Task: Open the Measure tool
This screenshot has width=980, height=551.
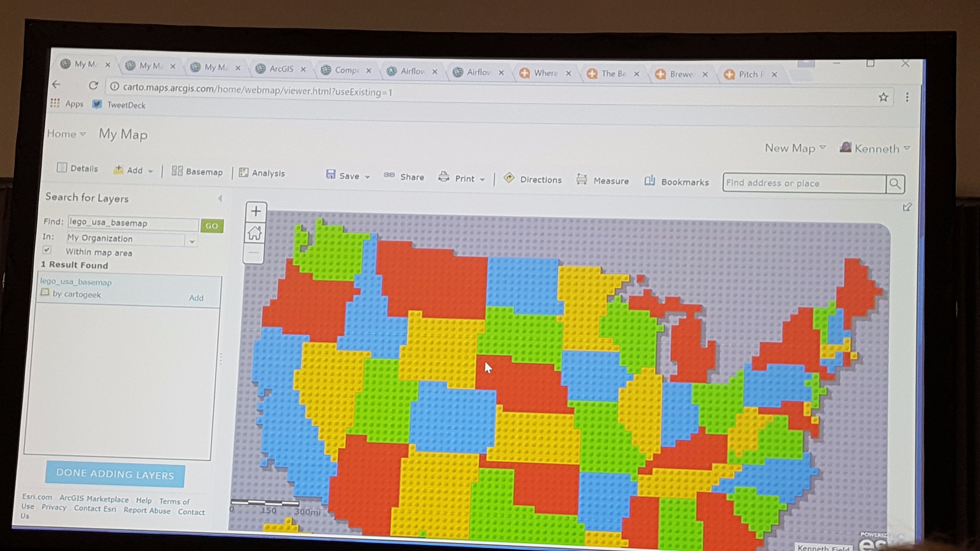Action: point(602,180)
